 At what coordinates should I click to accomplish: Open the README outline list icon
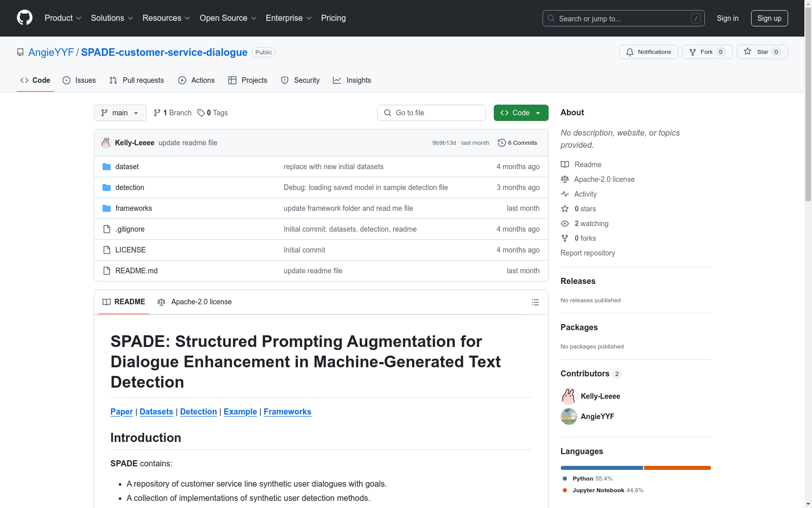pos(535,302)
